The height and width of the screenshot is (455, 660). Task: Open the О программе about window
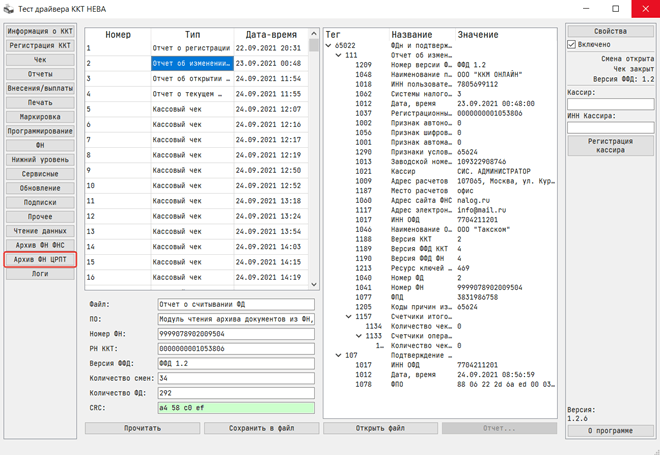pyautogui.click(x=609, y=430)
